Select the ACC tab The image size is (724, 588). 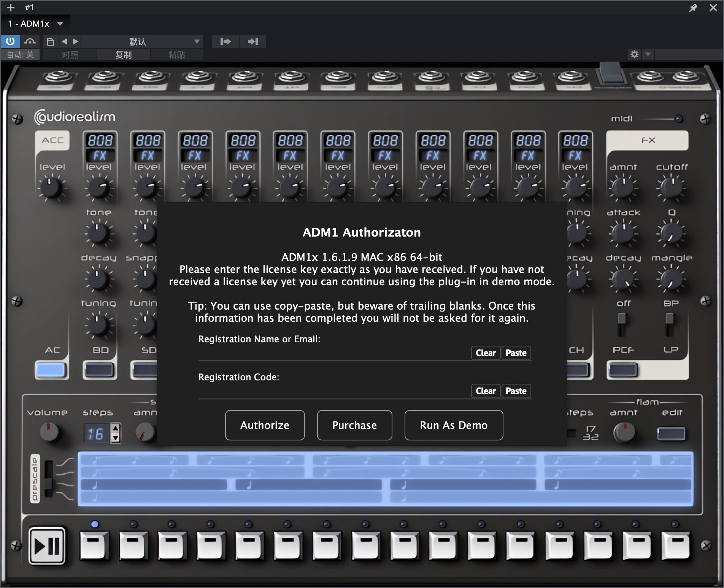pyautogui.click(x=52, y=140)
